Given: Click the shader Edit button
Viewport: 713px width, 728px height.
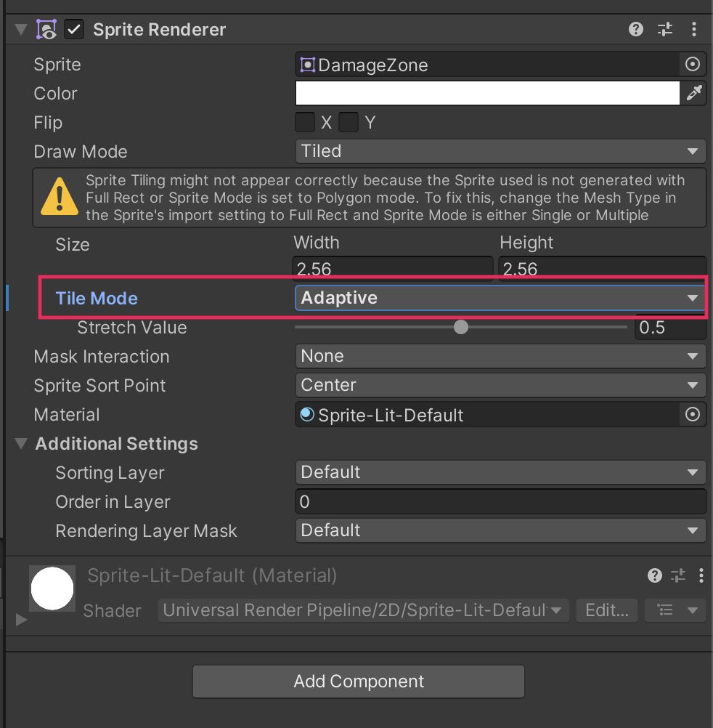Looking at the screenshot, I should (x=606, y=610).
